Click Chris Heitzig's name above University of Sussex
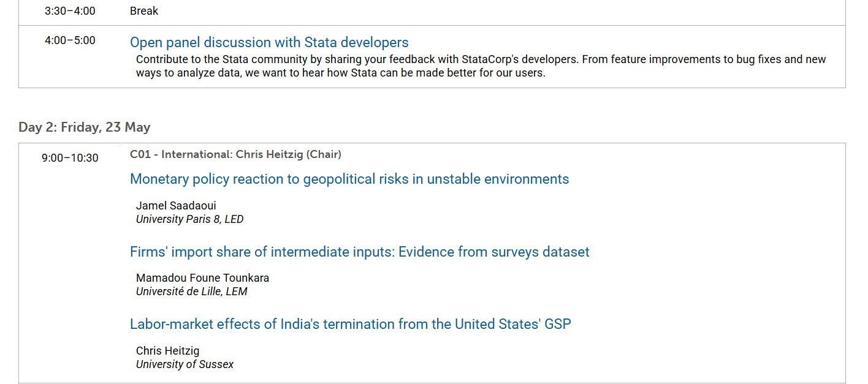The width and height of the screenshot is (868, 384). point(167,351)
